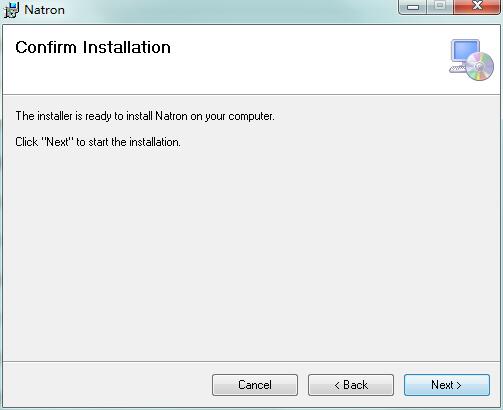
Task: Click the separator line above the buttons
Action: click(x=251, y=361)
